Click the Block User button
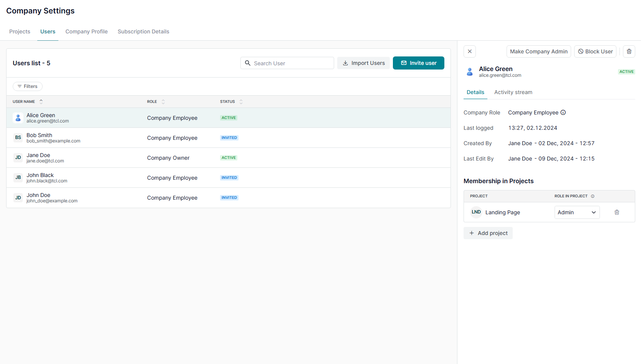641x364 pixels. [x=595, y=51]
